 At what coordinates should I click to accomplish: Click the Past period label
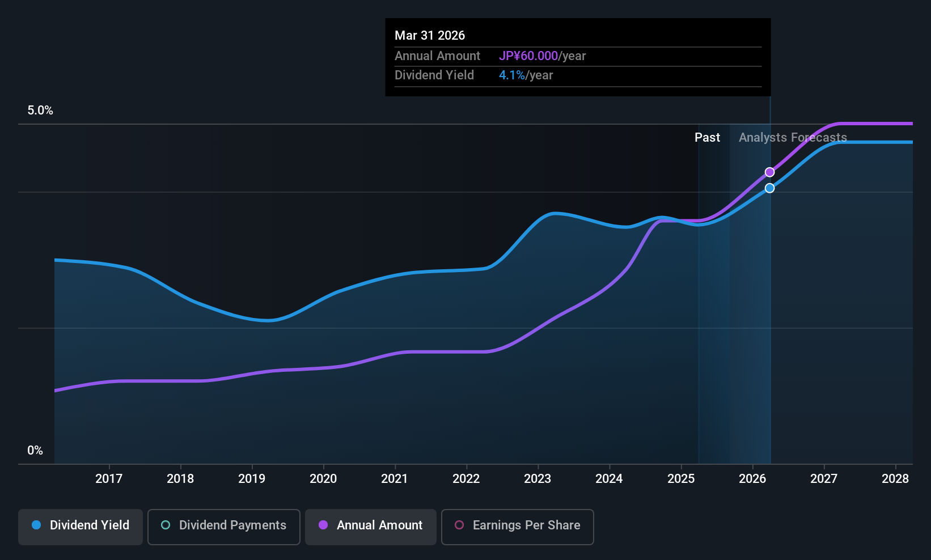707,137
